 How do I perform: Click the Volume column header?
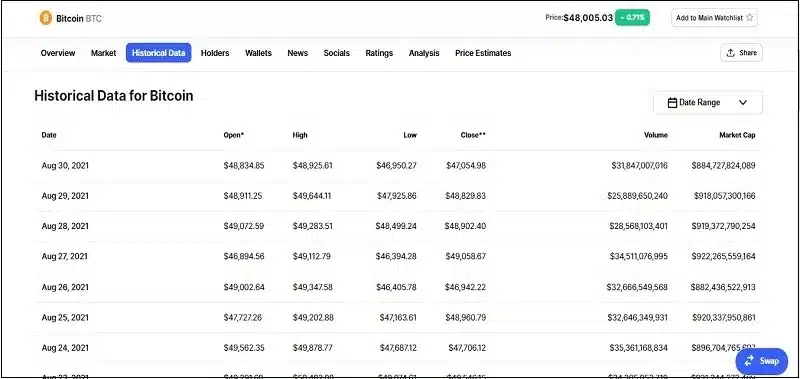(x=656, y=135)
